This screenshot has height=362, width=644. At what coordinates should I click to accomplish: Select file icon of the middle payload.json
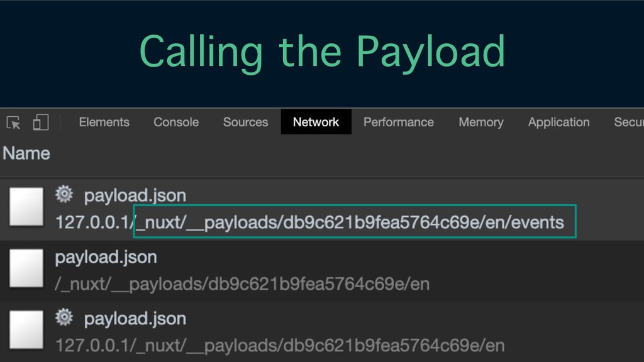pos(26,268)
